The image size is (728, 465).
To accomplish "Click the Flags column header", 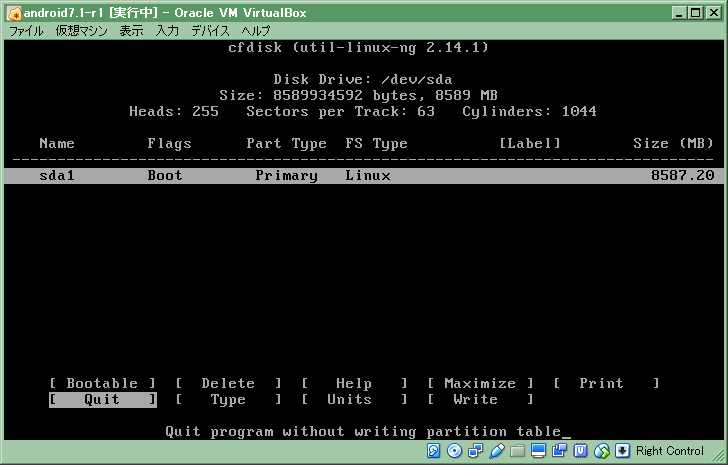I will [169, 143].
